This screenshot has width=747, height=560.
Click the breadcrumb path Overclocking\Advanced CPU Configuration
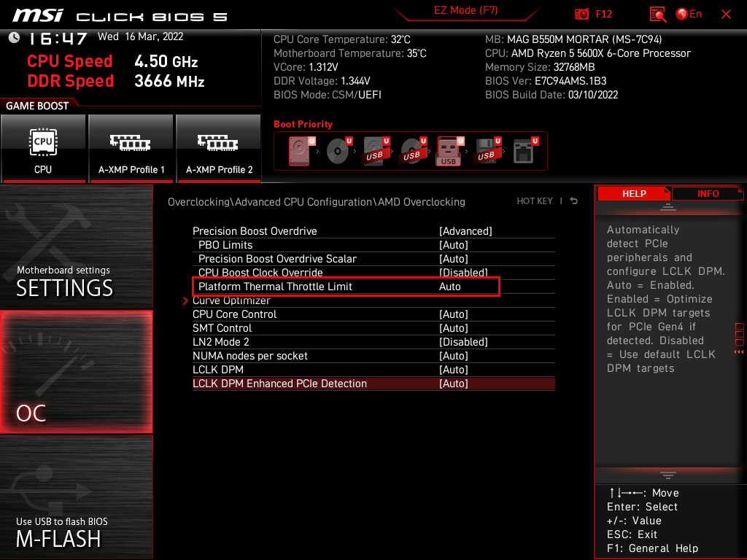317,202
